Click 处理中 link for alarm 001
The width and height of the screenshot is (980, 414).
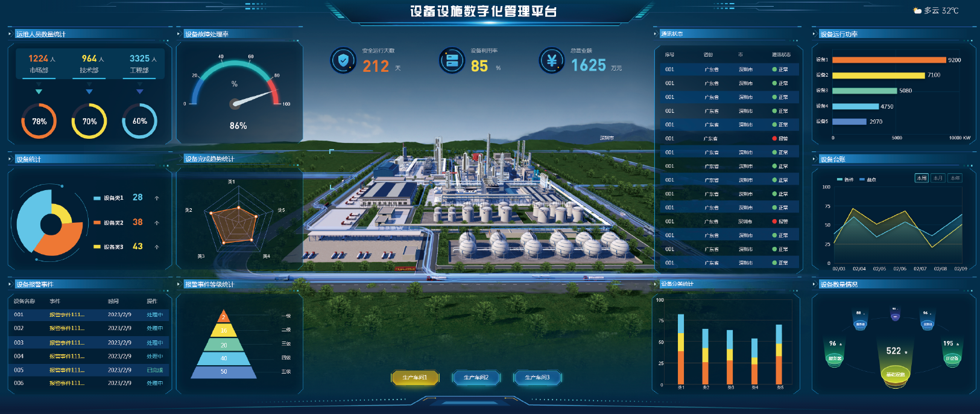(x=154, y=315)
